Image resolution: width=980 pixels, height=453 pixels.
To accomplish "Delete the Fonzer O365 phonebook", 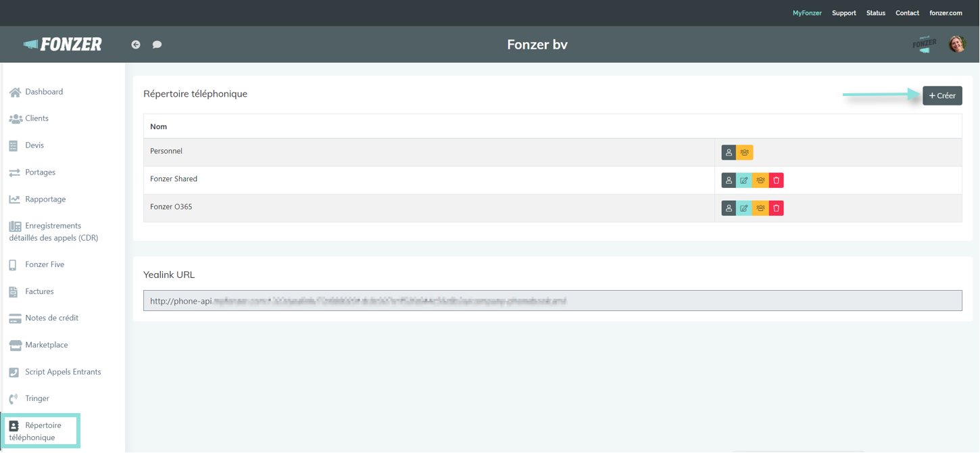I will coord(777,208).
